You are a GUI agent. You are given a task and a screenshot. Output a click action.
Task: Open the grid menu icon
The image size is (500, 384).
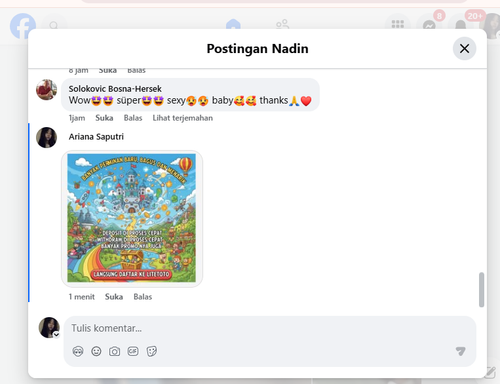click(397, 25)
